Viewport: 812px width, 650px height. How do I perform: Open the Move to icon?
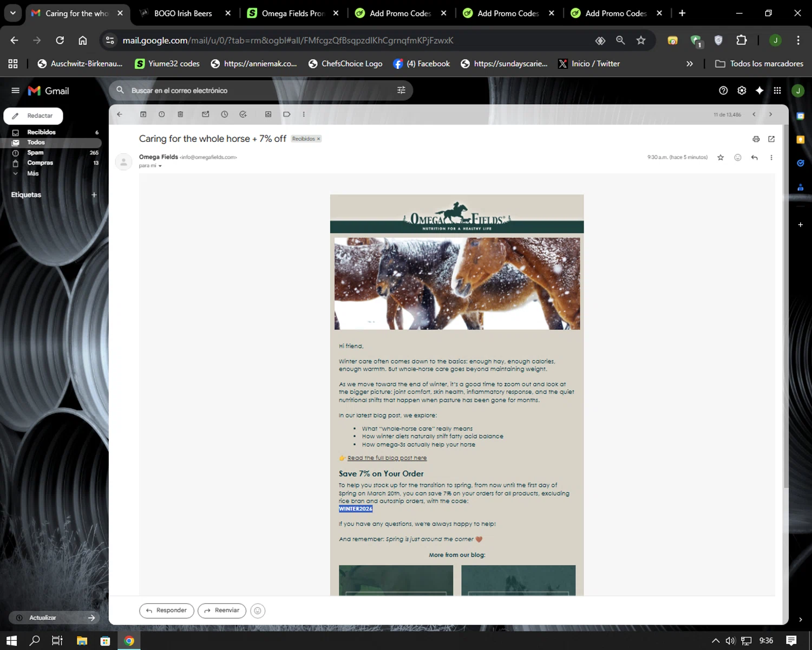coord(268,114)
